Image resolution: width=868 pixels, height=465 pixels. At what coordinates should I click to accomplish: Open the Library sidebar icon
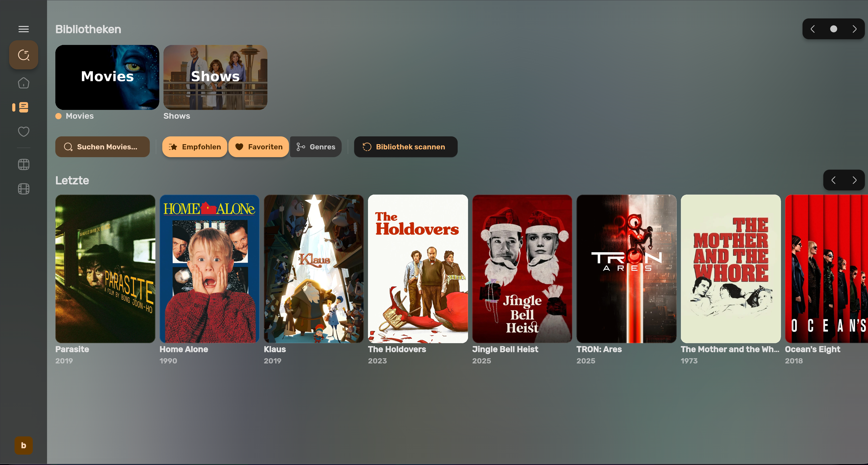(x=24, y=107)
